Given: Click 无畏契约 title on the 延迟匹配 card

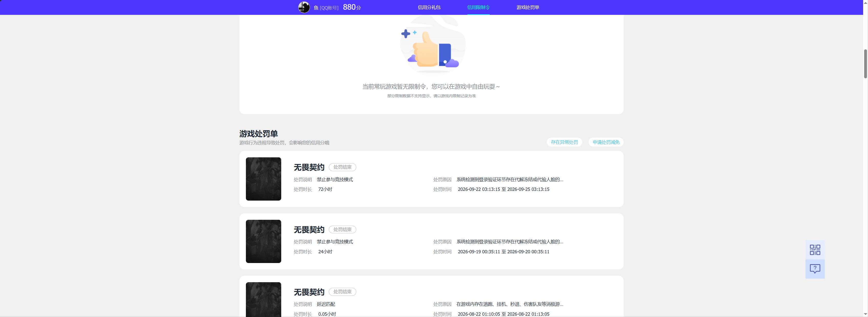Looking at the screenshot, I should point(309,292).
